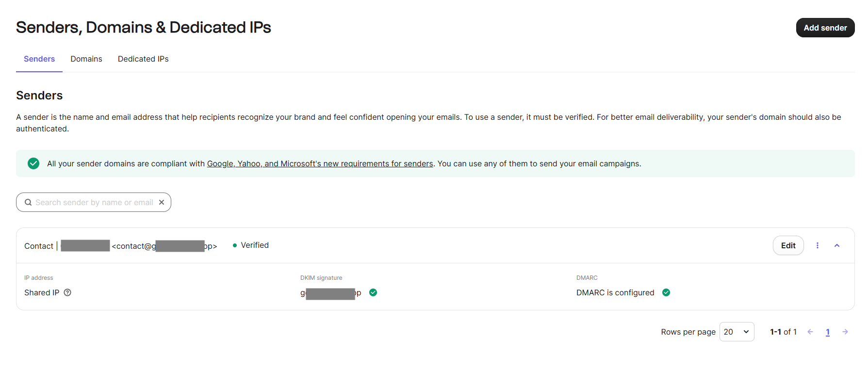The height and width of the screenshot is (370, 868).
Task: Open the Domains tab
Action: coord(86,59)
